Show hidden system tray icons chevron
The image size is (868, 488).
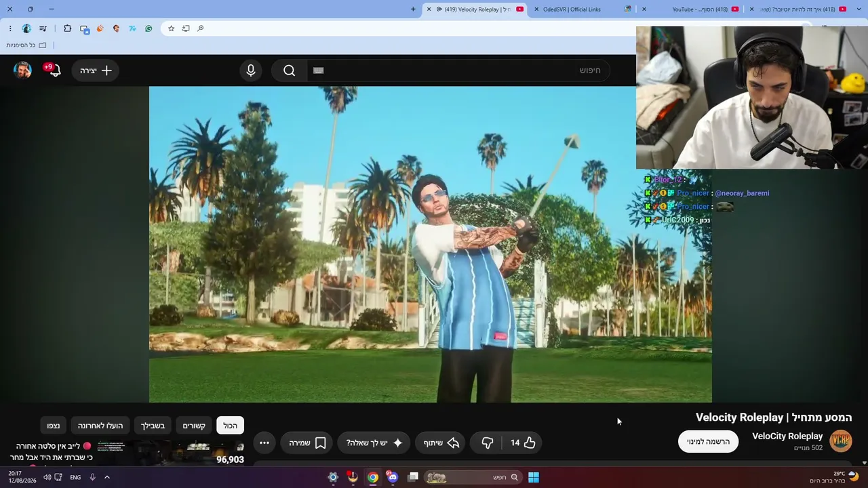[106, 477]
